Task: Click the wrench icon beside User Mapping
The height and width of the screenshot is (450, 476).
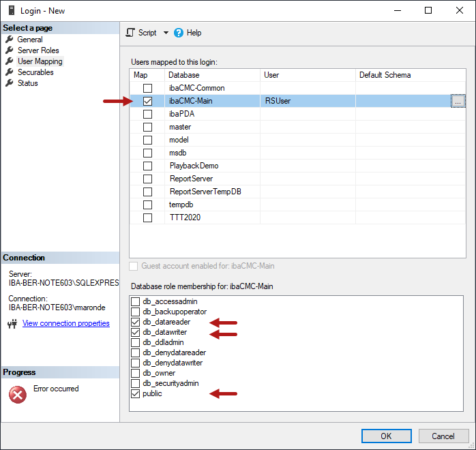Action: [10, 61]
